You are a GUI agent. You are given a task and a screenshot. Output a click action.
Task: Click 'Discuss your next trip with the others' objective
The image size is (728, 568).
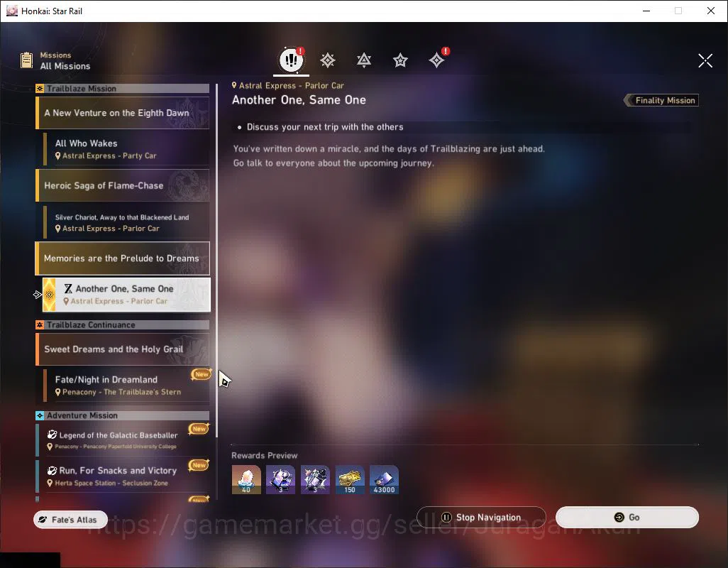[325, 127]
